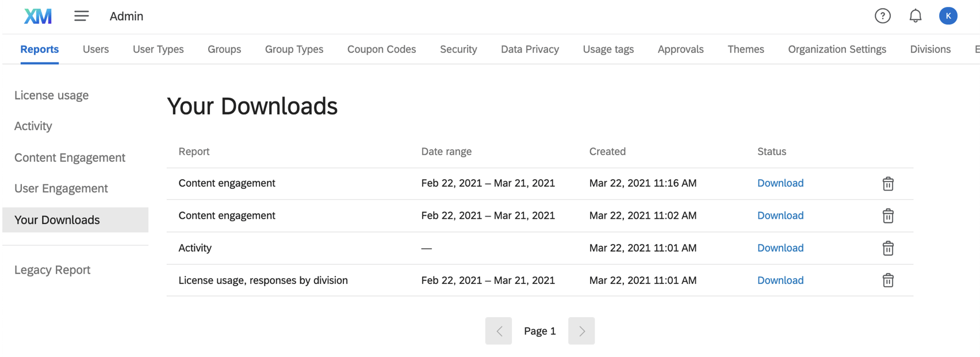
Task: Download the Activity report
Action: point(780,248)
